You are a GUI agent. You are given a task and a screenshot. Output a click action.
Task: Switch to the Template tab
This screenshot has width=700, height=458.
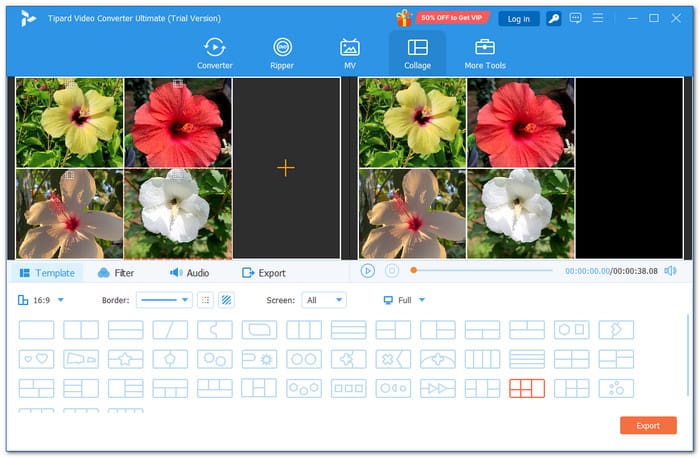[x=47, y=273]
